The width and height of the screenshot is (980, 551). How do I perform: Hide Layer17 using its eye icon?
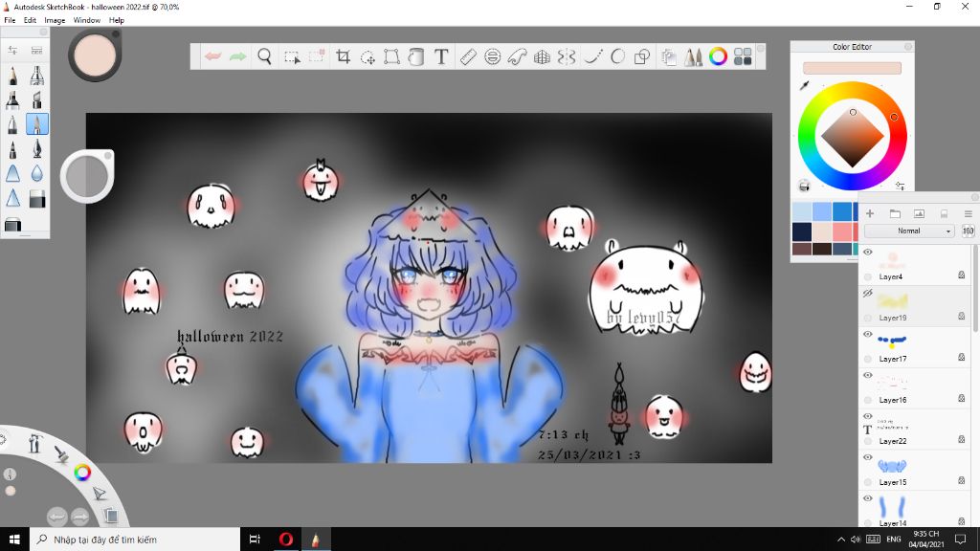coord(867,334)
